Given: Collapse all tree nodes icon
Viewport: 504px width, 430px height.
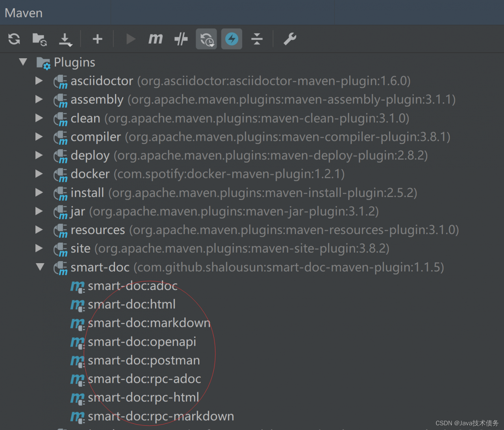Looking at the screenshot, I should coord(257,39).
